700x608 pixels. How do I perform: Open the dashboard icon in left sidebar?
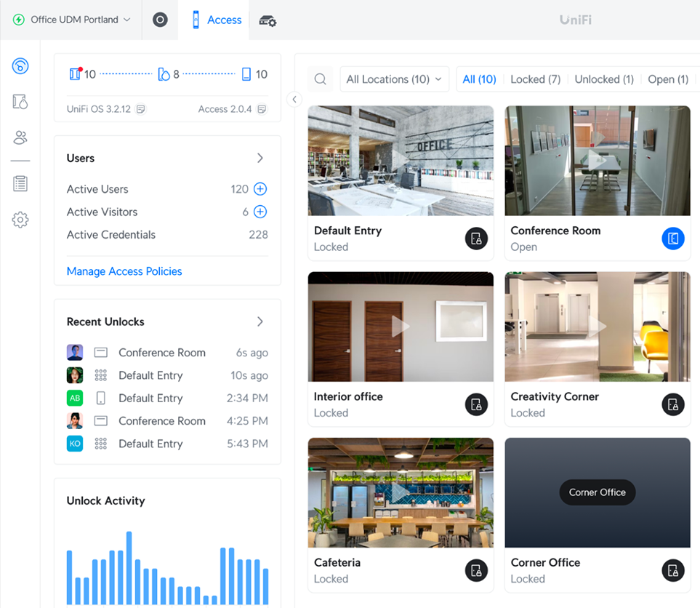[x=20, y=67]
